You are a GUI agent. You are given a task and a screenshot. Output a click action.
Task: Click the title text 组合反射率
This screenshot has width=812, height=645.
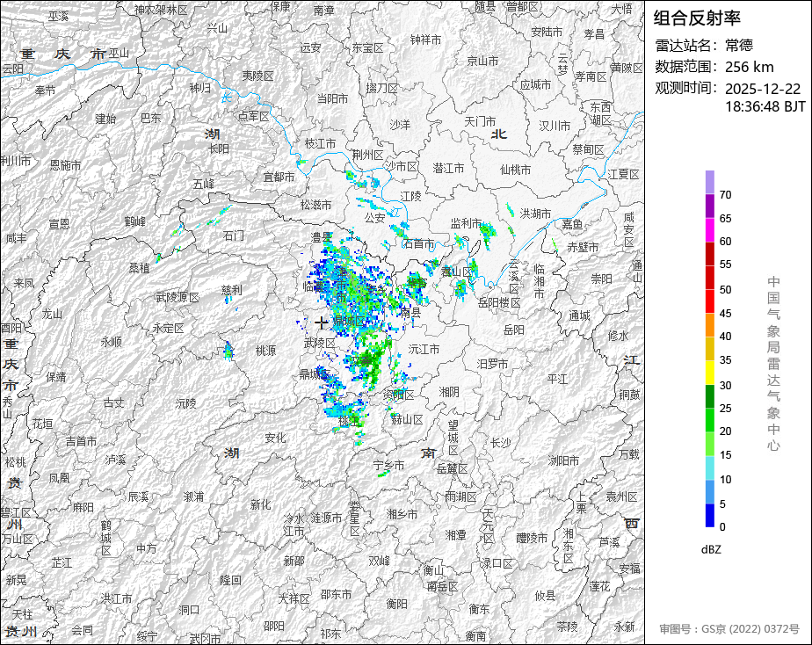tap(697, 18)
